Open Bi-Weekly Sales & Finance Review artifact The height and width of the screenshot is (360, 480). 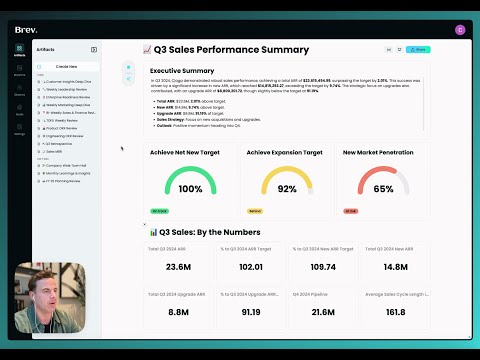(66, 113)
